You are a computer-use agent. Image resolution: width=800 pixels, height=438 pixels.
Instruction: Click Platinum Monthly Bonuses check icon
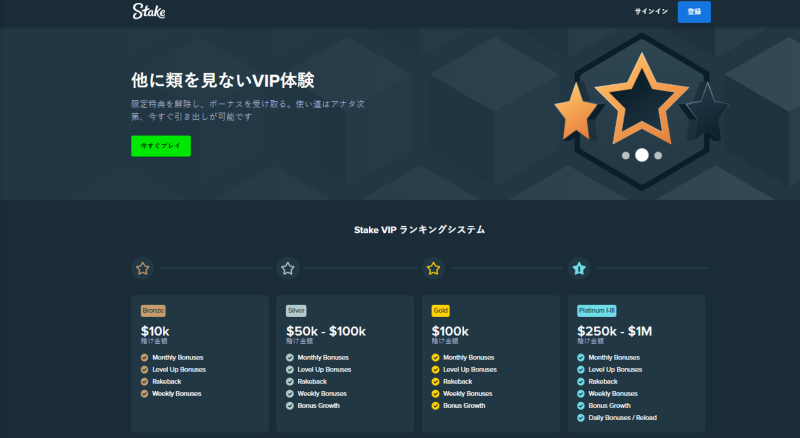click(x=581, y=357)
